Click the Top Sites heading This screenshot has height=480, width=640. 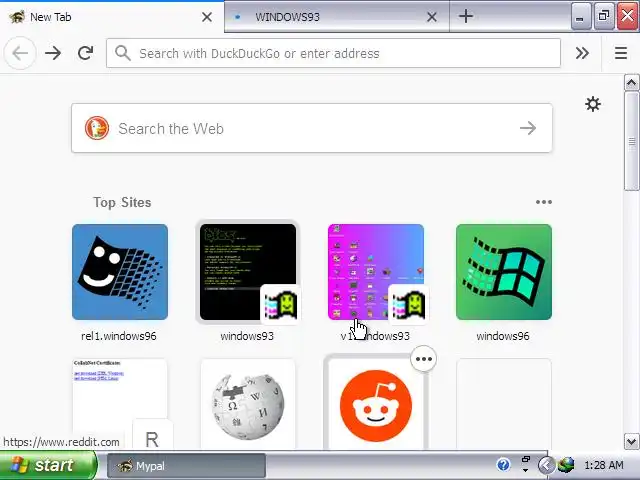click(x=122, y=202)
